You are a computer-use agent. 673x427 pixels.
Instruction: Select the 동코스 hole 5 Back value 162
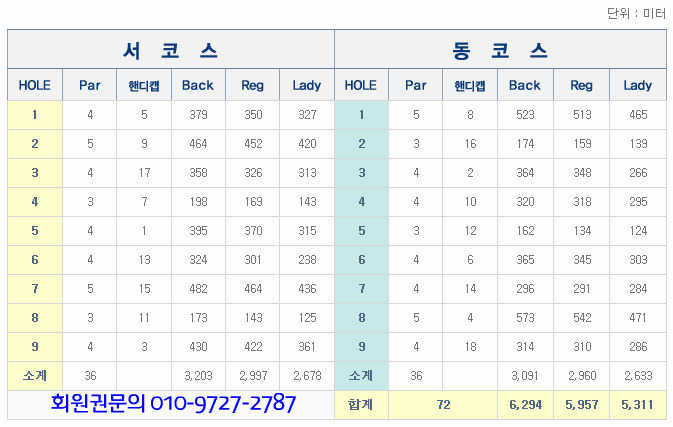click(525, 231)
